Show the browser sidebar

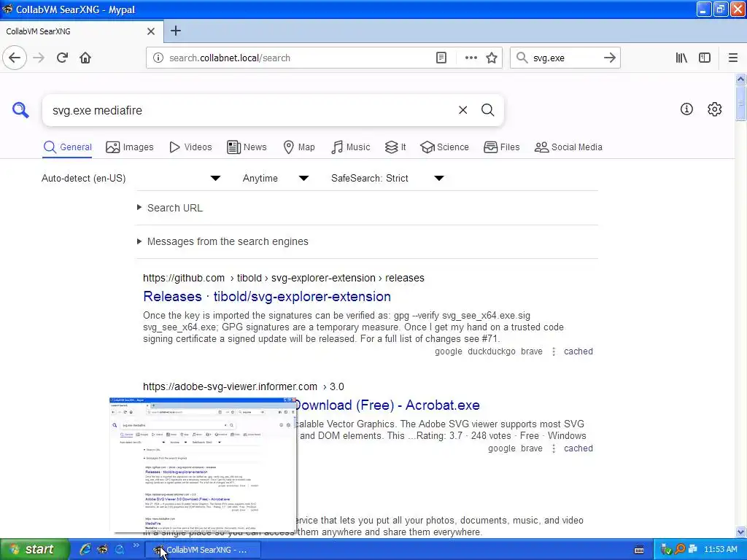click(x=705, y=58)
